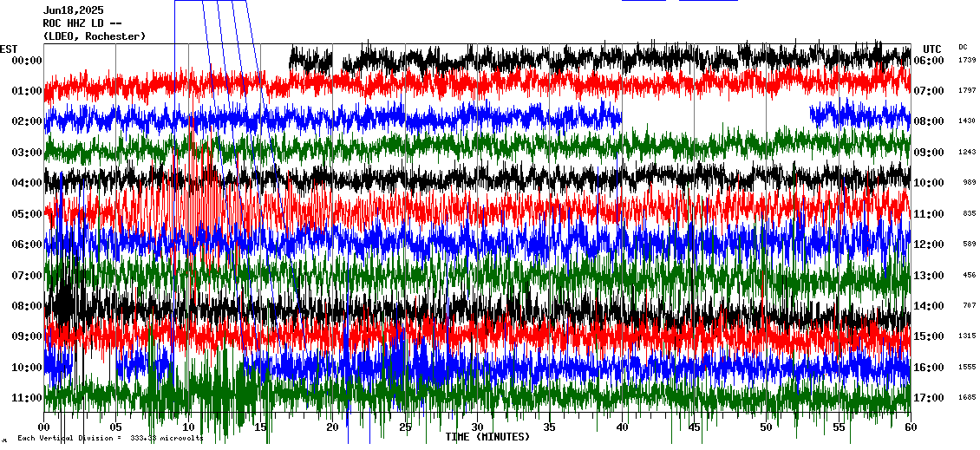Click the 60 minute axis tick label
The image size is (980, 450).
[910, 427]
